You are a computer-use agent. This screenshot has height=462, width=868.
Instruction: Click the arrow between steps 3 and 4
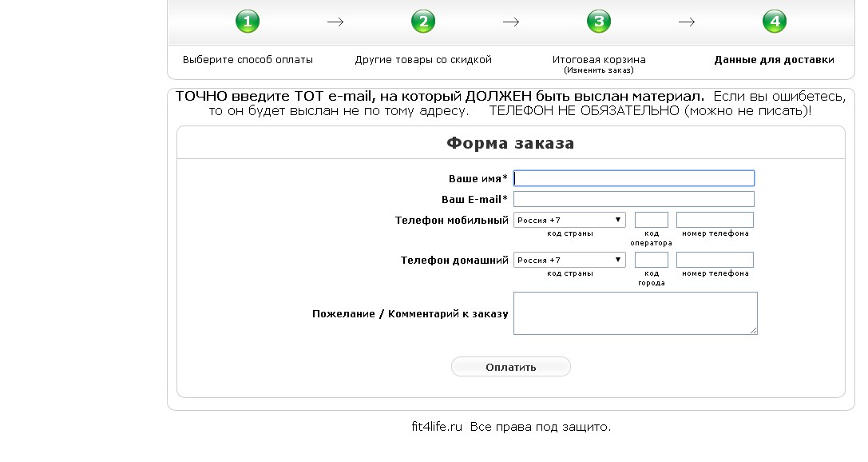[687, 22]
